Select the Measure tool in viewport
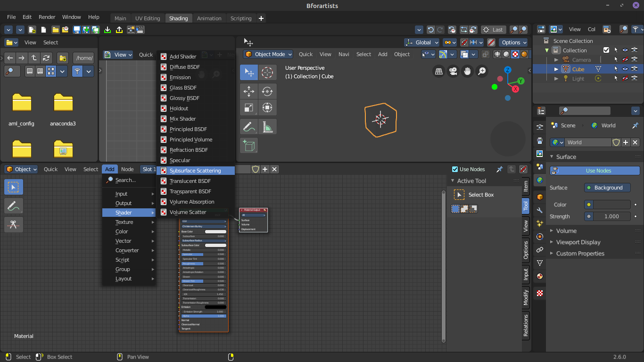Screen dimensions: 644x362 point(267,126)
